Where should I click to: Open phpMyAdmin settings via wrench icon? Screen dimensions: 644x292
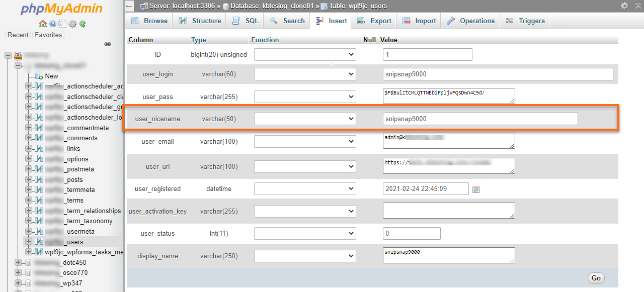click(71, 24)
